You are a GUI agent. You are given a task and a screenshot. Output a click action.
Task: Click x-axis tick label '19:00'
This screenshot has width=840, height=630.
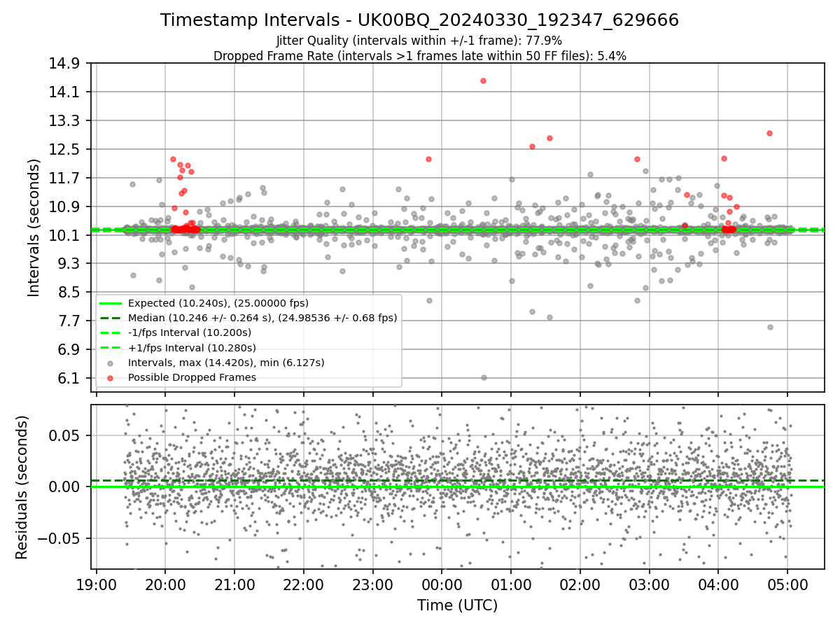(97, 584)
